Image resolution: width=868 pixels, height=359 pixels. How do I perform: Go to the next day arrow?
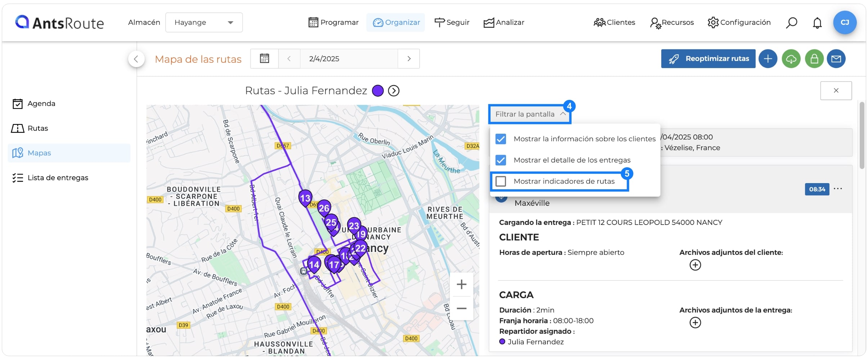click(409, 58)
